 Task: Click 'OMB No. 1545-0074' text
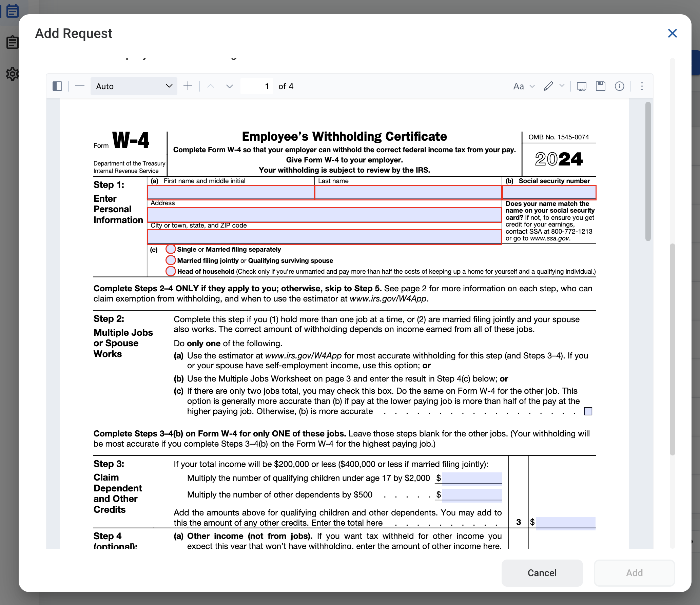pos(559,137)
